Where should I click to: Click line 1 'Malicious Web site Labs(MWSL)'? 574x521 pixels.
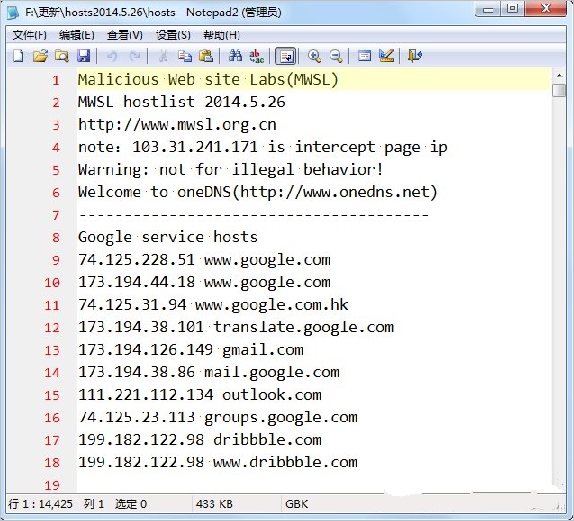(208, 80)
